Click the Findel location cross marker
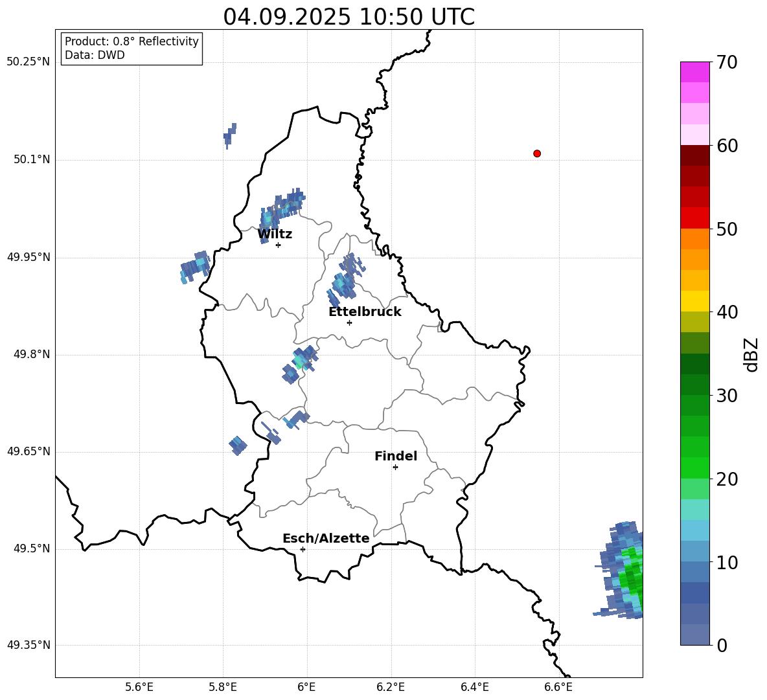 click(395, 468)
